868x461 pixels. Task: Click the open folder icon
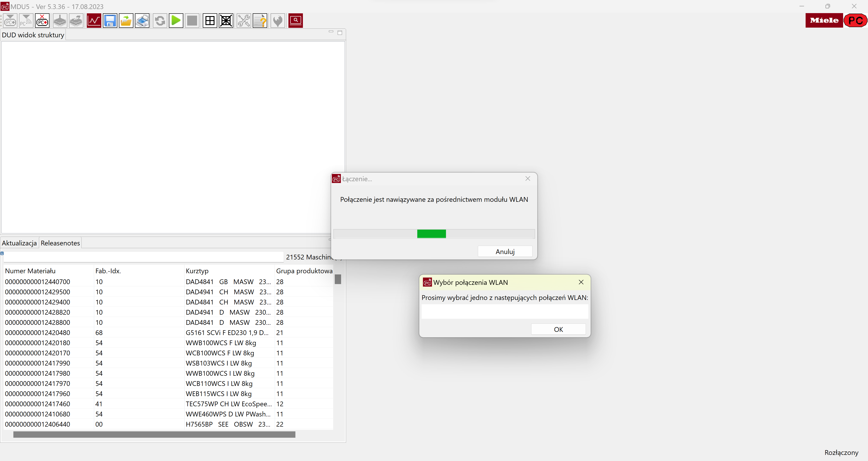(126, 21)
